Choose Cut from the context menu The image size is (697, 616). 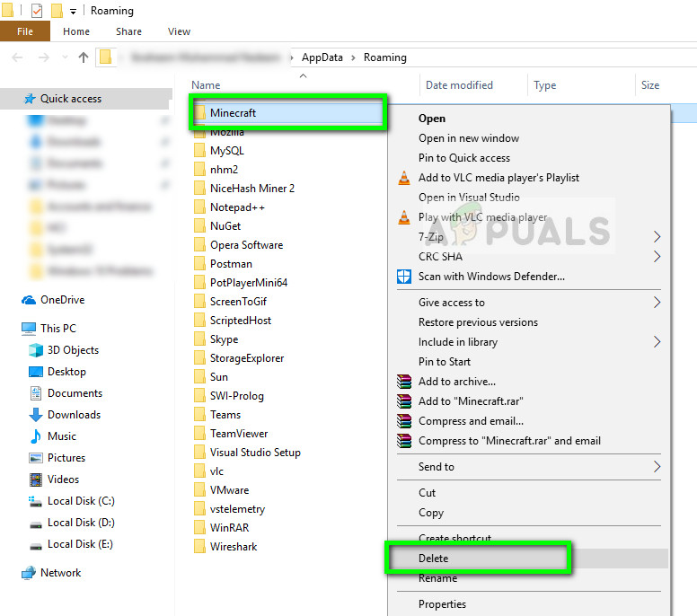[427, 493]
